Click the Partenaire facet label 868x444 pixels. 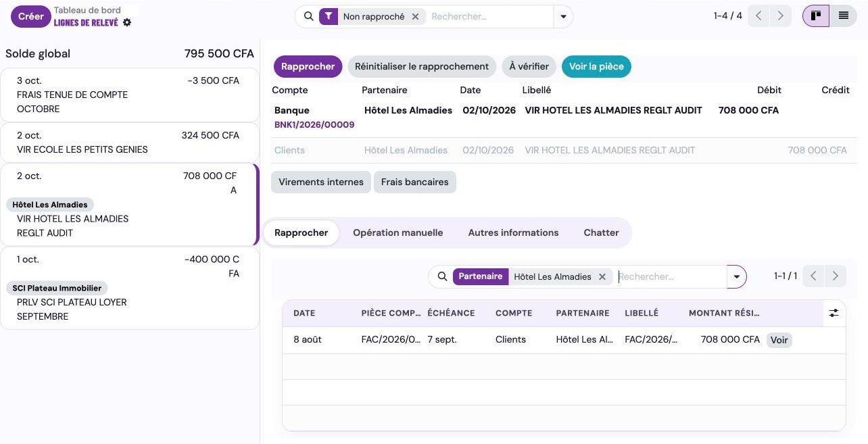point(481,276)
